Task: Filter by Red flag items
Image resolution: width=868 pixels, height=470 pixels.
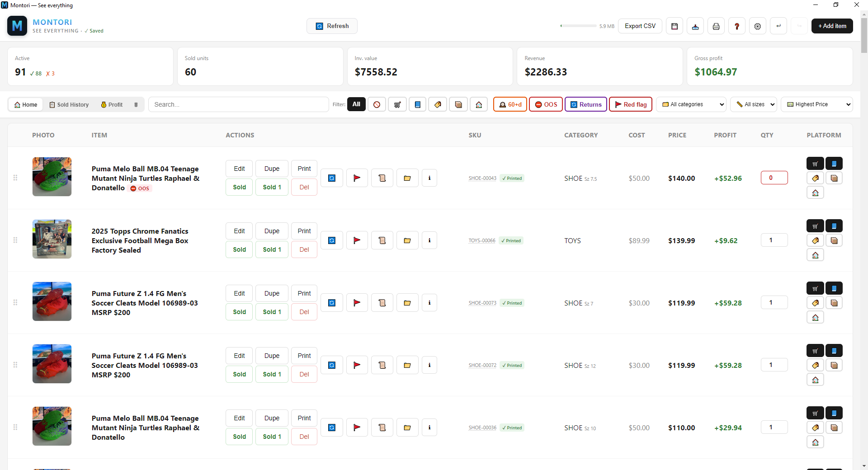Action: tap(631, 104)
